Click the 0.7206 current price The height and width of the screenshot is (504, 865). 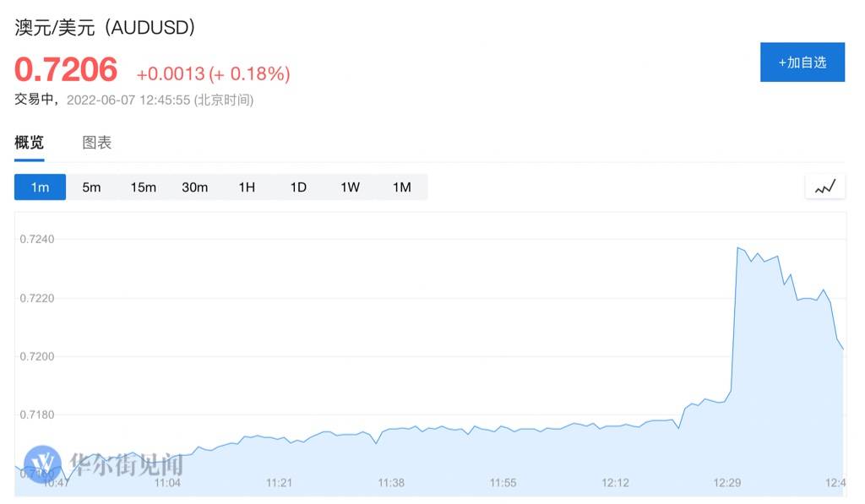66,69
